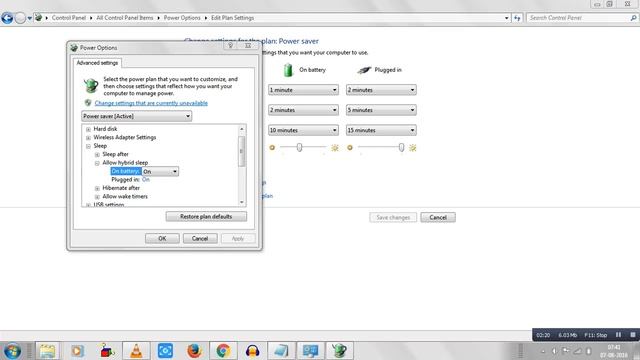Open the Plugged in '5 minutes' dropdown
640x360 pixels.
(381, 110)
